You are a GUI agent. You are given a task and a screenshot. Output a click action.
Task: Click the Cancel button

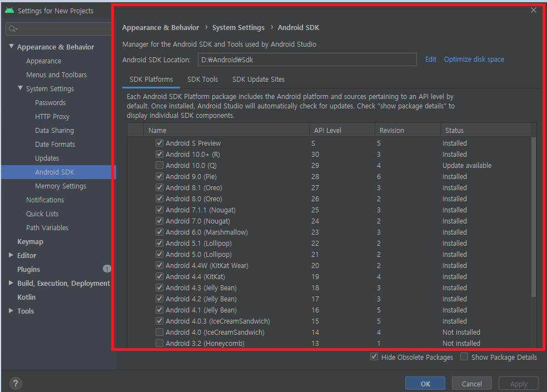click(471, 384)
